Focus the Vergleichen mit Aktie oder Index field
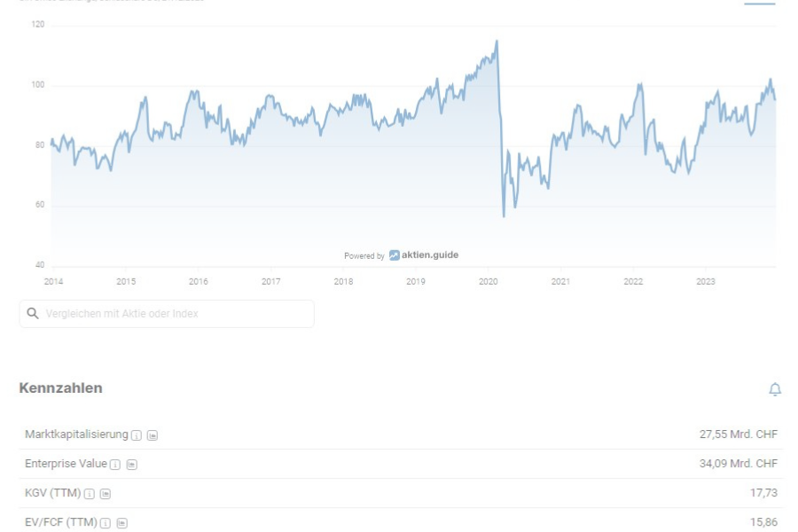The width and height of the screenshot is (798, 532). click(x=167, y=314)
